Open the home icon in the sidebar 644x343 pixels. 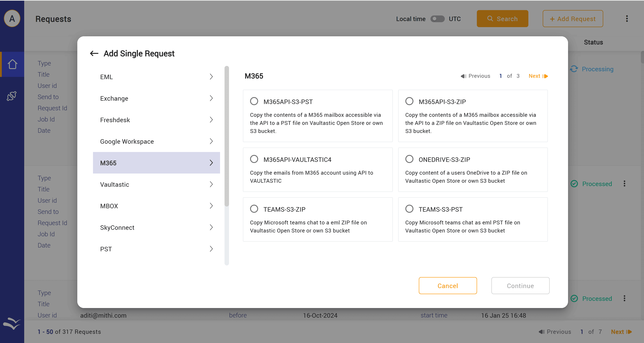[12, 64]
